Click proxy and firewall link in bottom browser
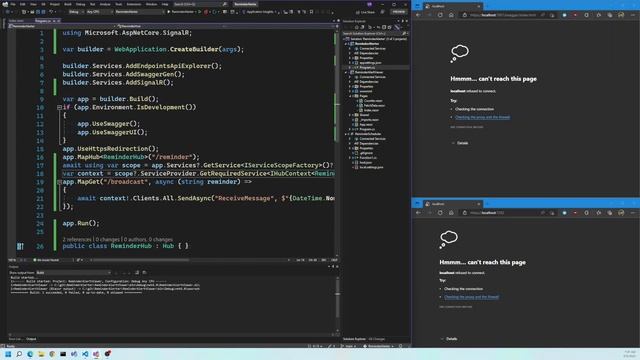 471,297
